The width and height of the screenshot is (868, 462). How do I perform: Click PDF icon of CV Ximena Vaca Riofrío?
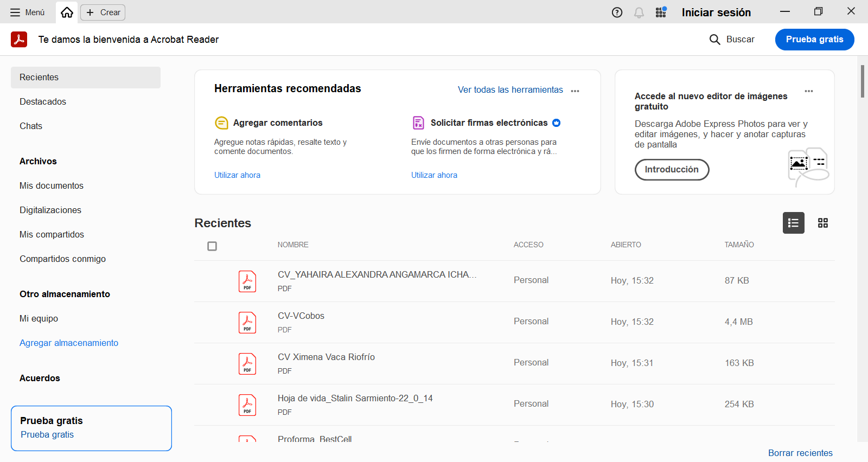coord(247,364)
